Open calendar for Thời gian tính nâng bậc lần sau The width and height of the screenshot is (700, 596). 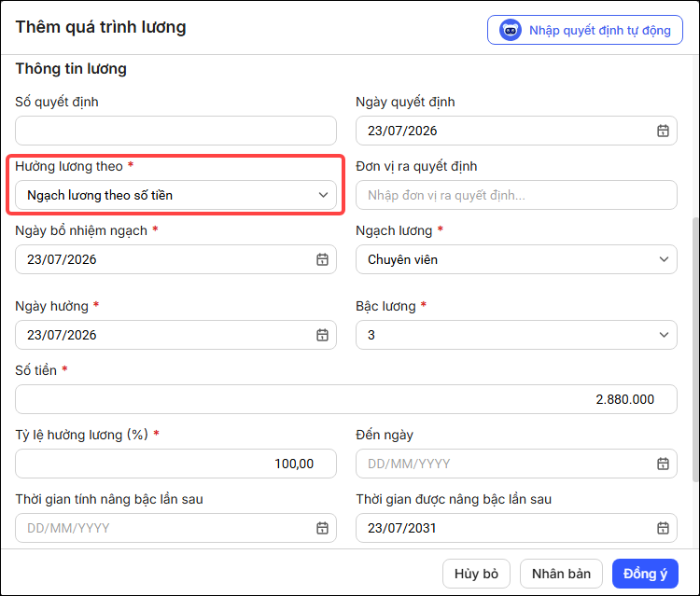[322, 528]
